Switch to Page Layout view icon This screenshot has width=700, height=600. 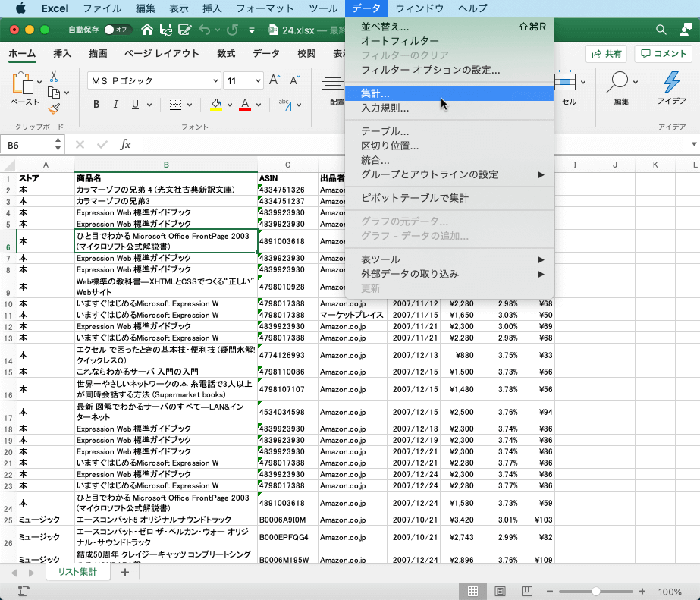(500, 592)
